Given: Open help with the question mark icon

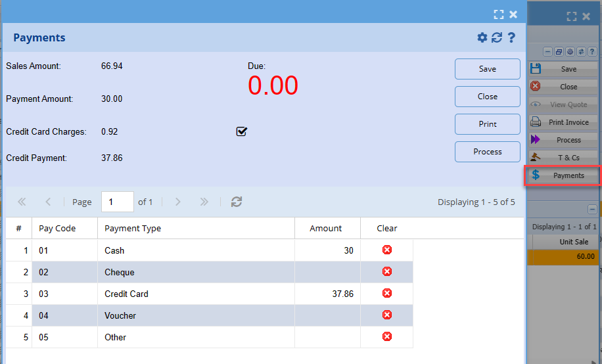Looking at the screenshot, I should tap(511, 38).
